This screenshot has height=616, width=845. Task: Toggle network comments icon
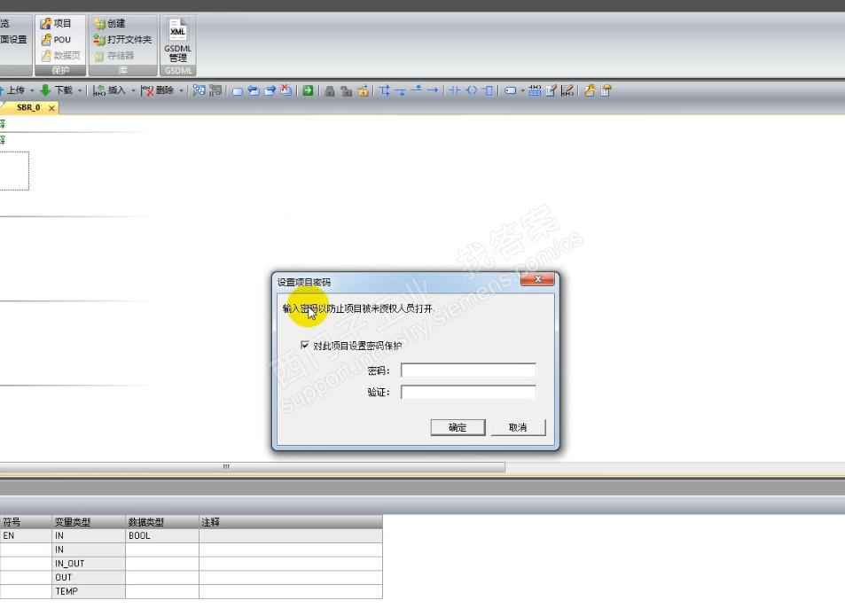pos(567,90)
